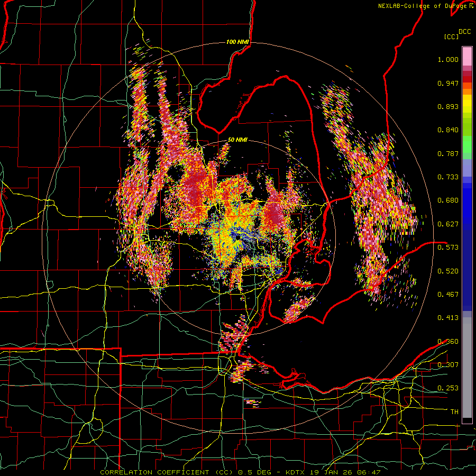Viewport: 476px width, 476px height.
Task: Select the 0.413 color bar value
Action: [448, 318]
